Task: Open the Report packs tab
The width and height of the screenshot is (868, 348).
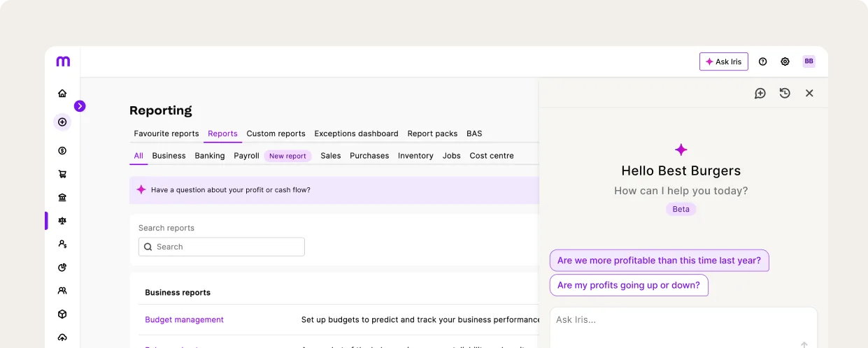Action: click(x=432, y=133)
